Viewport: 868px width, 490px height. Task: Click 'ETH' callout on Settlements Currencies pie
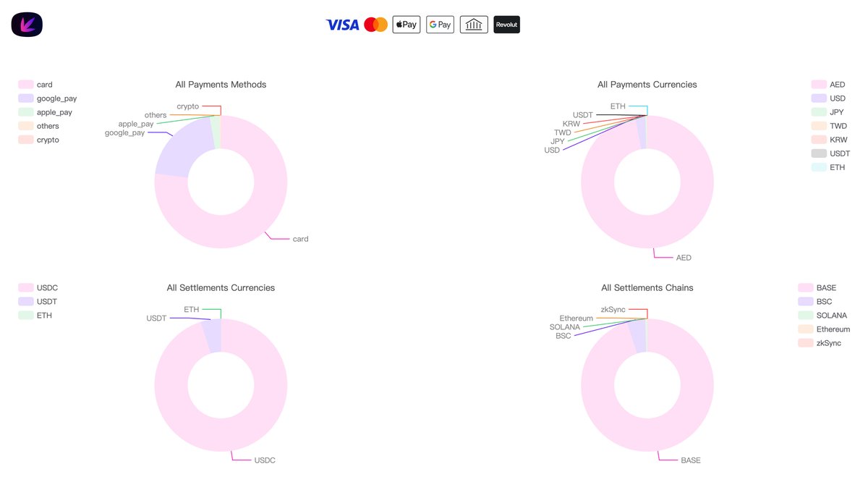(x=191, y=310)
